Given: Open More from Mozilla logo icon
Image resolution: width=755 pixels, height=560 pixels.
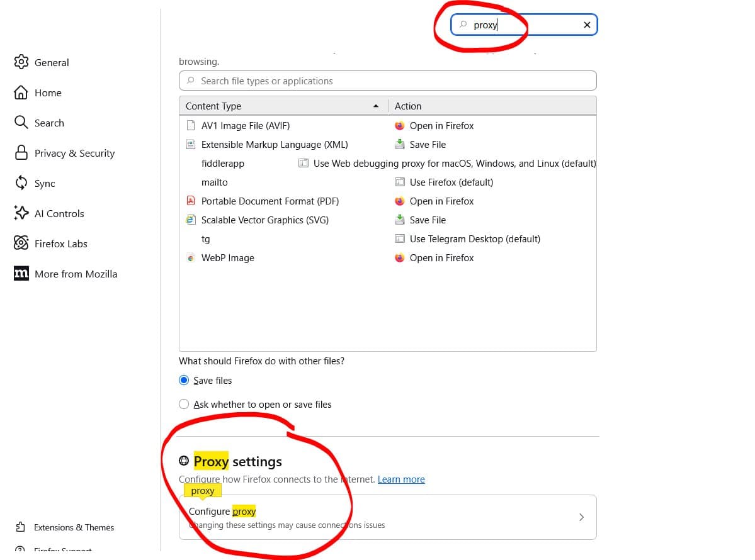Looking at the screenshot, I should pyautogui.click(x=21, y=273).
